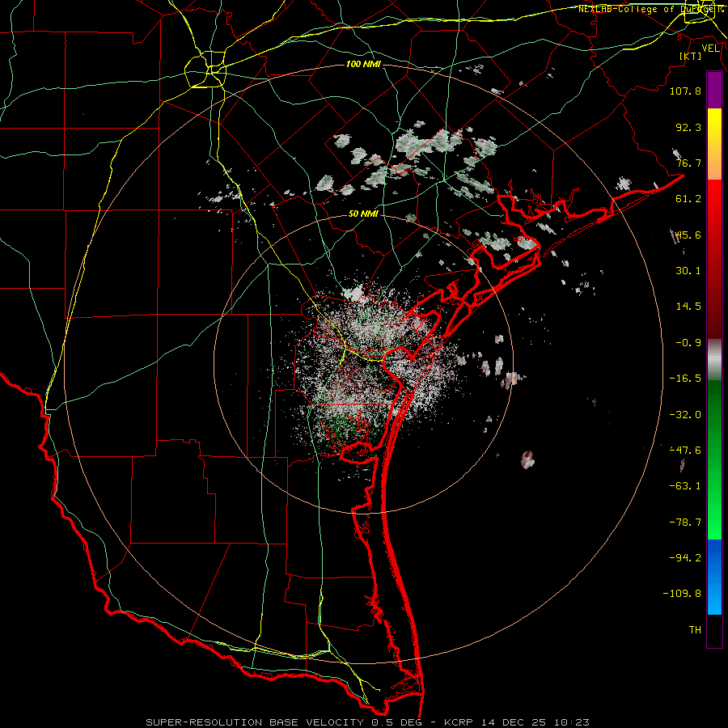Click the gray near-zero segment of the color bar

point(714,360)
